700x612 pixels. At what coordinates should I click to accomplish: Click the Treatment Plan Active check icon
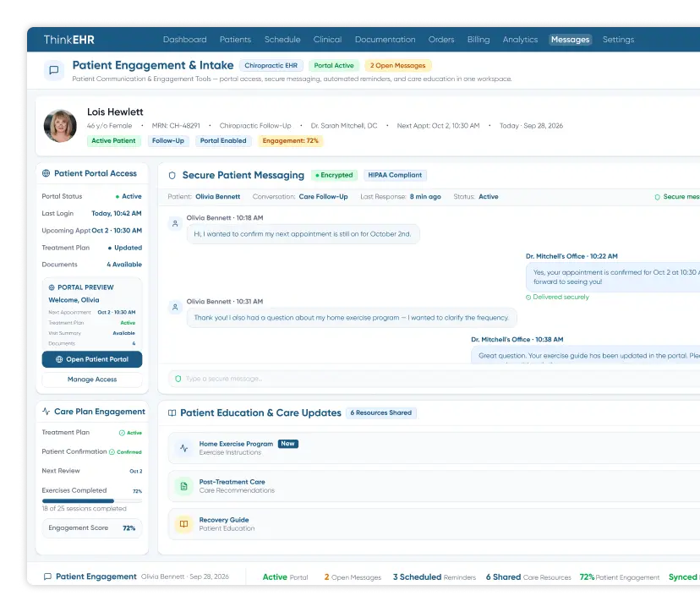[x=122, y=433]
